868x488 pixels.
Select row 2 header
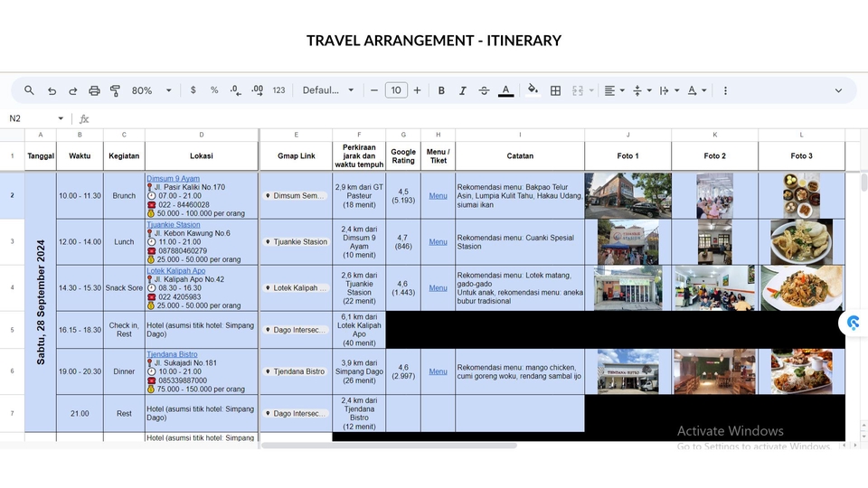(12, 195)
